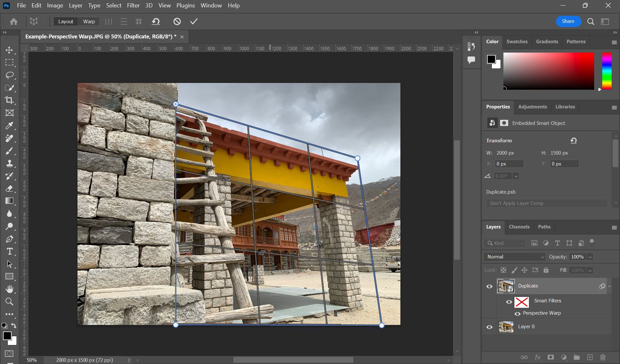Select the Move tool
The height and width of the screenshot is (364, 620).
9,50
